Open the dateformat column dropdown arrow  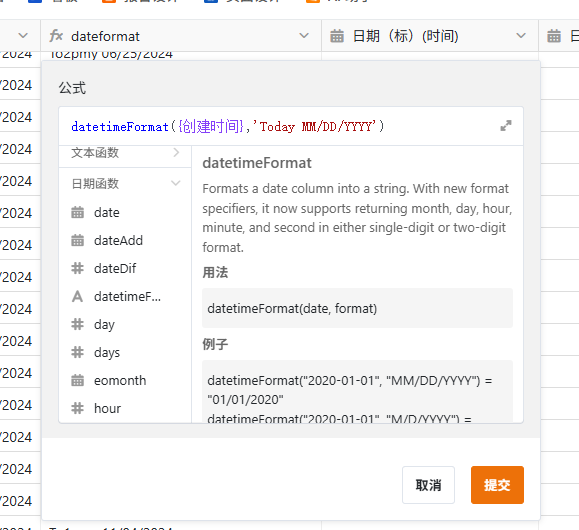[304, 36]
